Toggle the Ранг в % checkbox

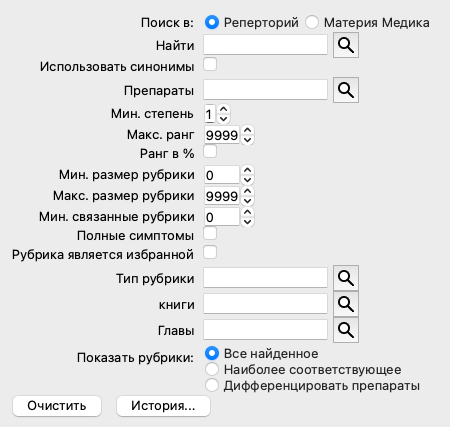(210, 151)
